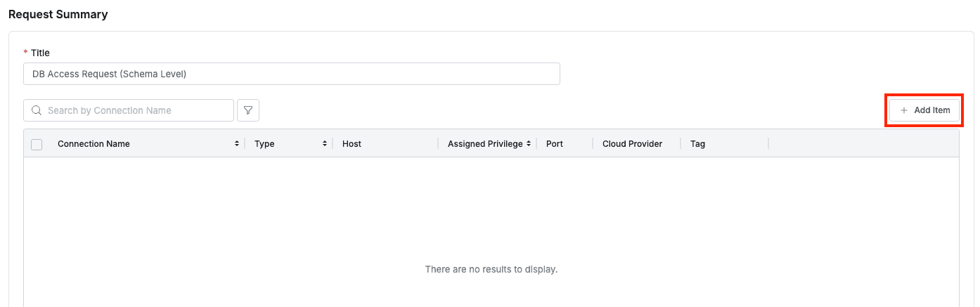Toggle the Assigned Privilege sort arrows
The height and width of the screenshot is (307, 980).
point(528,143)
